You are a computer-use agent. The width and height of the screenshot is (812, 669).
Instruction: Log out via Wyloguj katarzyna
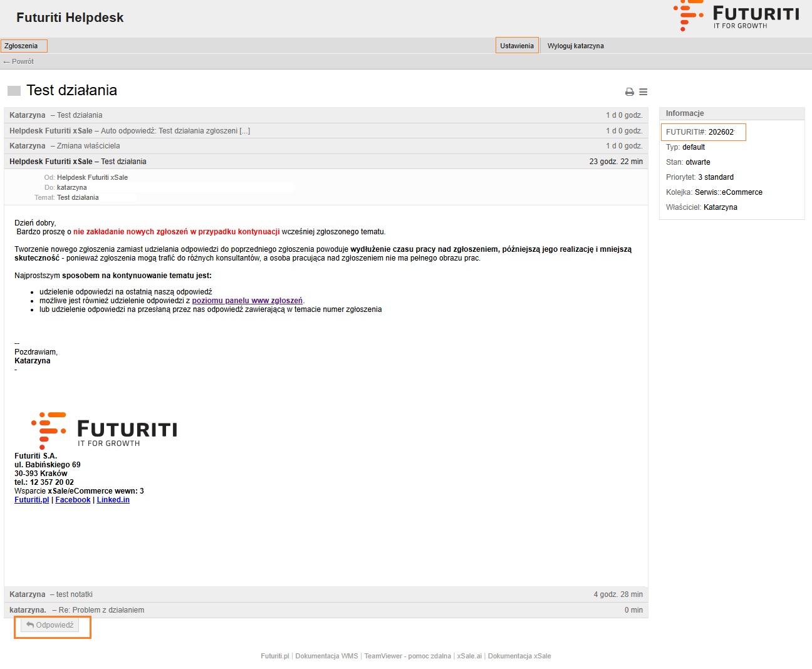click(x=575, y=46)
